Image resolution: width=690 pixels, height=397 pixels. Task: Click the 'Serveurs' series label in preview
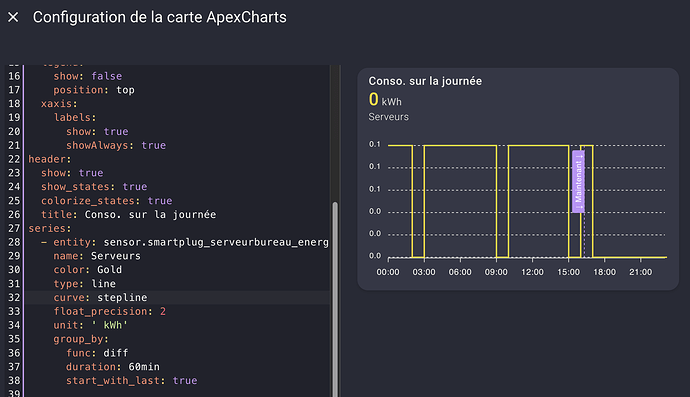(x=389, y=117)
